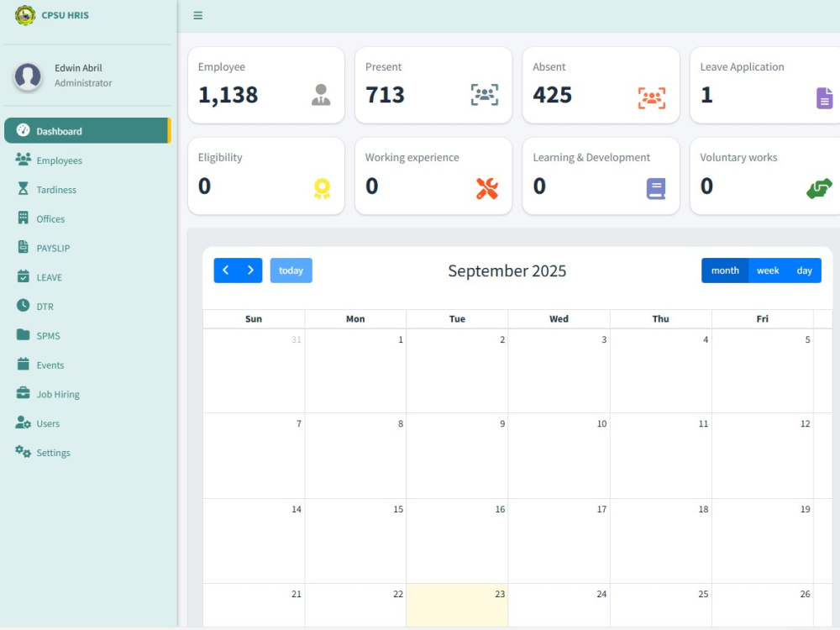This screenshot has height=630, width=840.
Task: Click the Learning & Development book icon
Action: coord(656,188)
